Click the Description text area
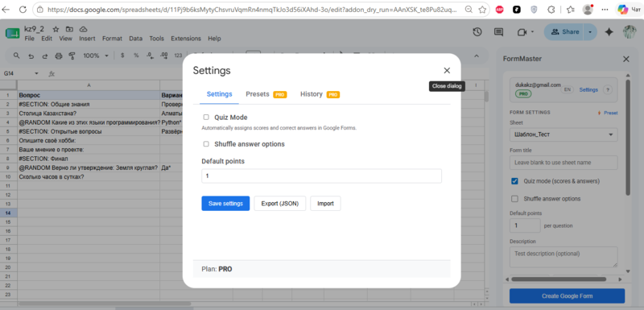Viewport: 644px width, 310px height. click(x=563, y=257)
